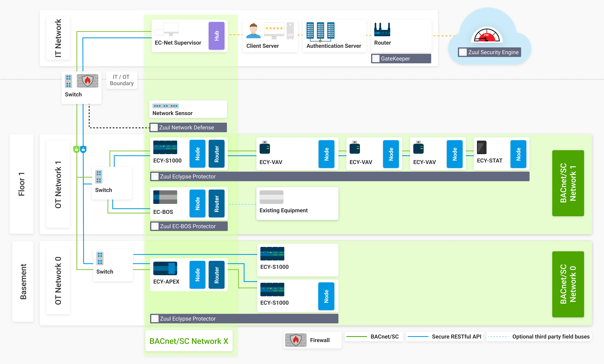
Task: Click the lower Basement ECY-S1000 icon
Action: tap(272, 290)
